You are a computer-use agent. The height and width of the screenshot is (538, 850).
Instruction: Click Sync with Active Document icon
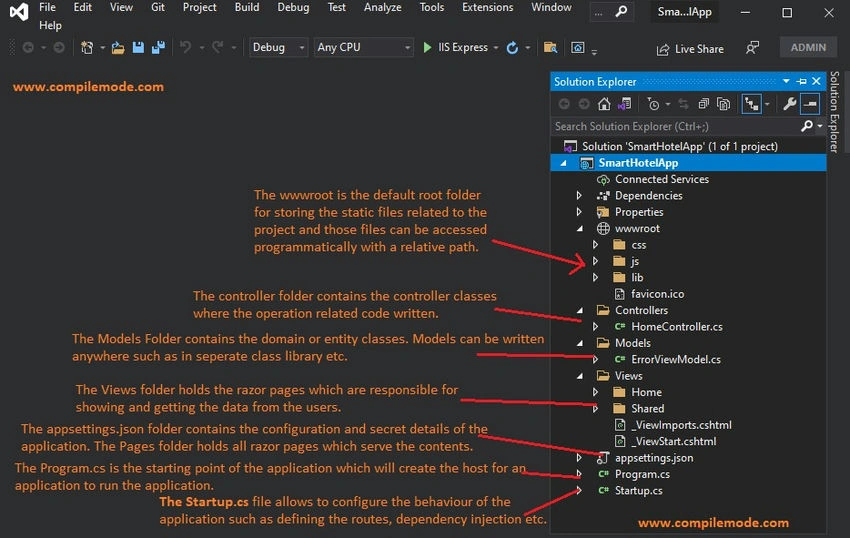684,104
